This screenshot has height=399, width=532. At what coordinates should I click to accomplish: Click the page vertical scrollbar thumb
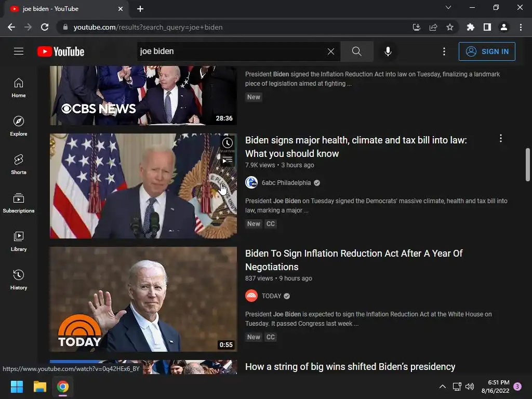point(528,165)
